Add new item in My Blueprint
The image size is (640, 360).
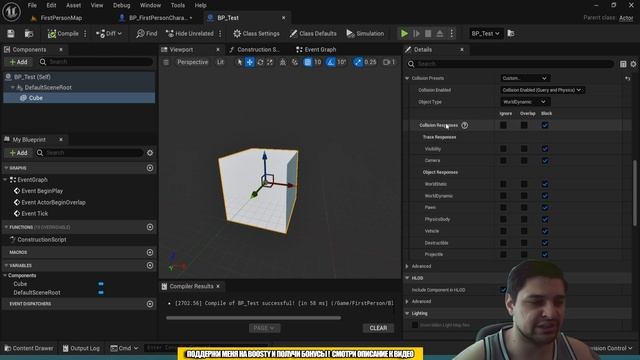point(18,153)
